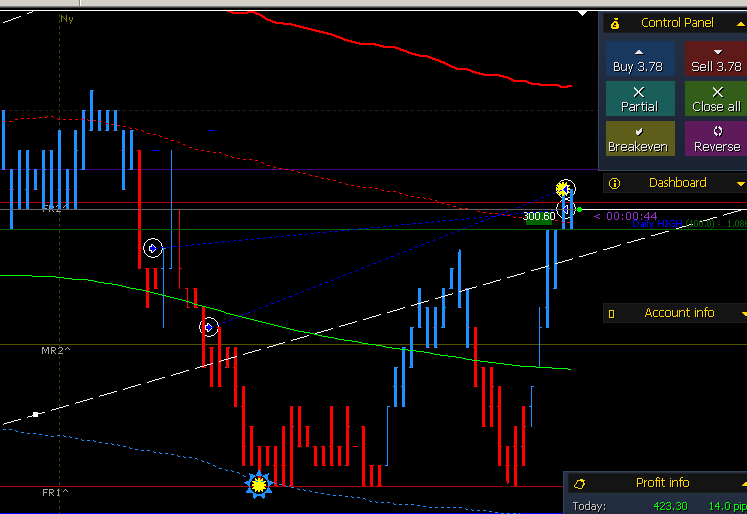Select the circled trade arrow above MR2 level
747x514 pixels.
209,327
